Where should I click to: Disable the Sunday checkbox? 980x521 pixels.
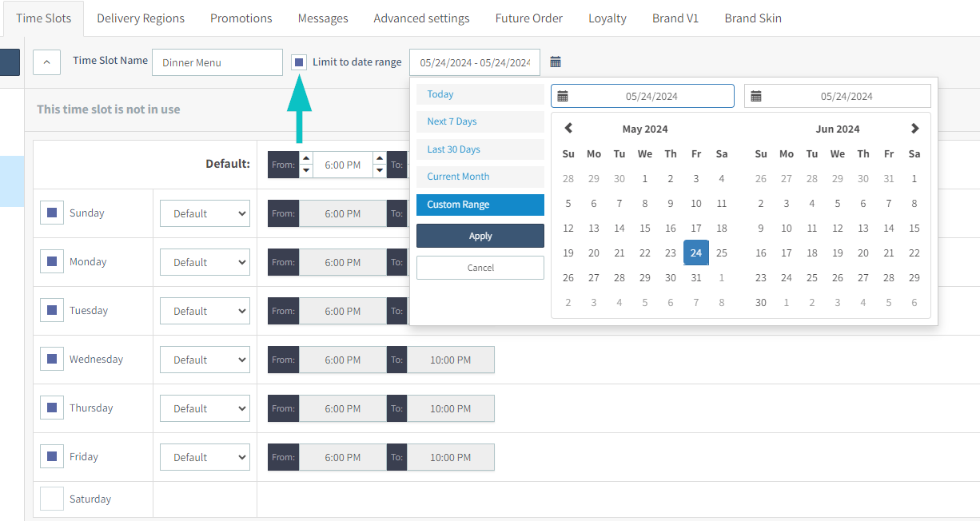coord(52,213)
